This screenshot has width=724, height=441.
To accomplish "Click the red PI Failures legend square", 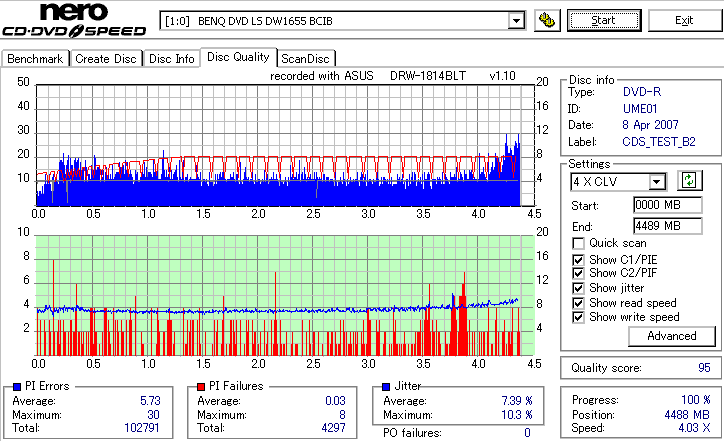I will click(x=201, y=387).
